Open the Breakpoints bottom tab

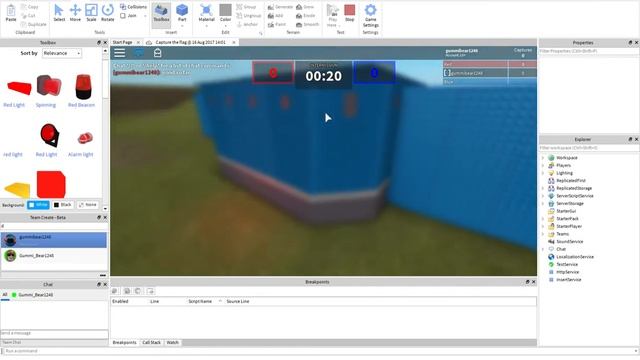click(124, 342)
